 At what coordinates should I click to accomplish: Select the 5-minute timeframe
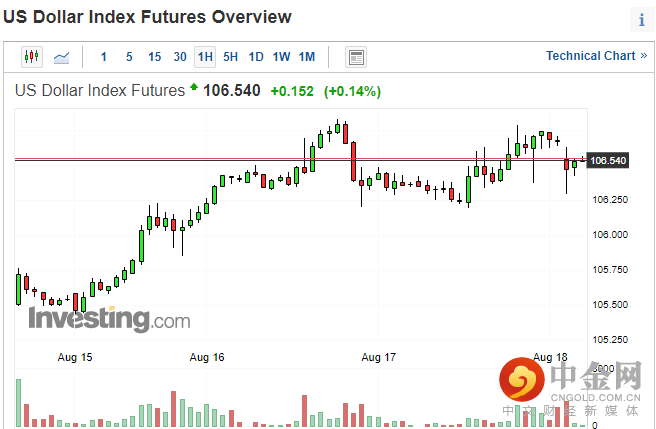coord(129,57)
